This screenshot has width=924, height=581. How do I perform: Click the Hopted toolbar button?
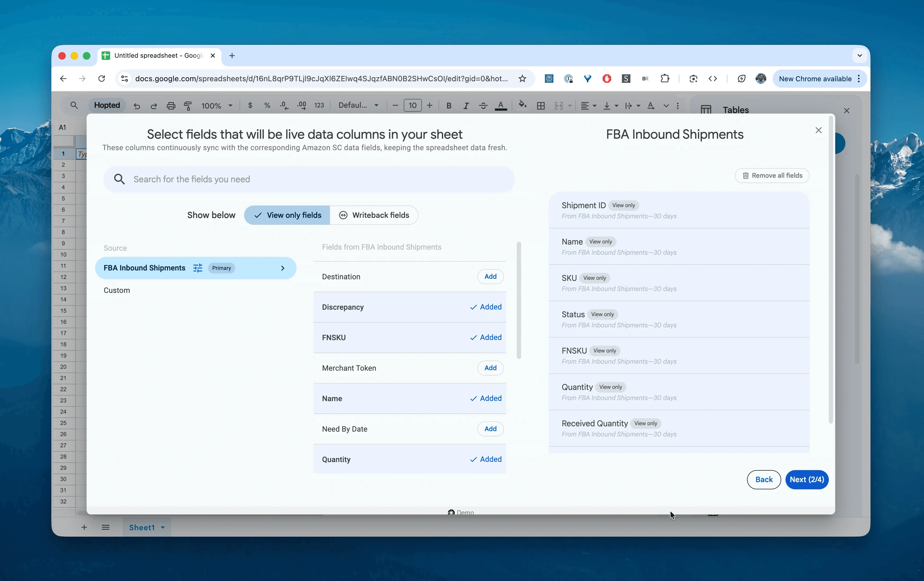[107, 106]
